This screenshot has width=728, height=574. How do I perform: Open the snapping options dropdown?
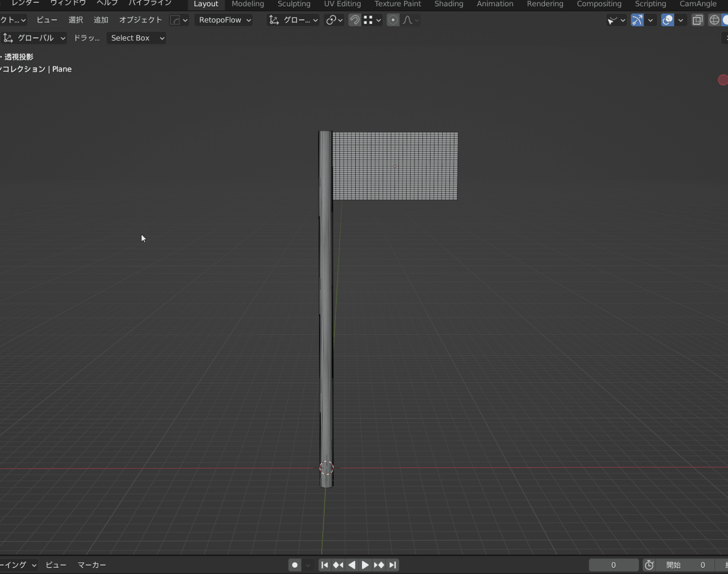[373, 20]
